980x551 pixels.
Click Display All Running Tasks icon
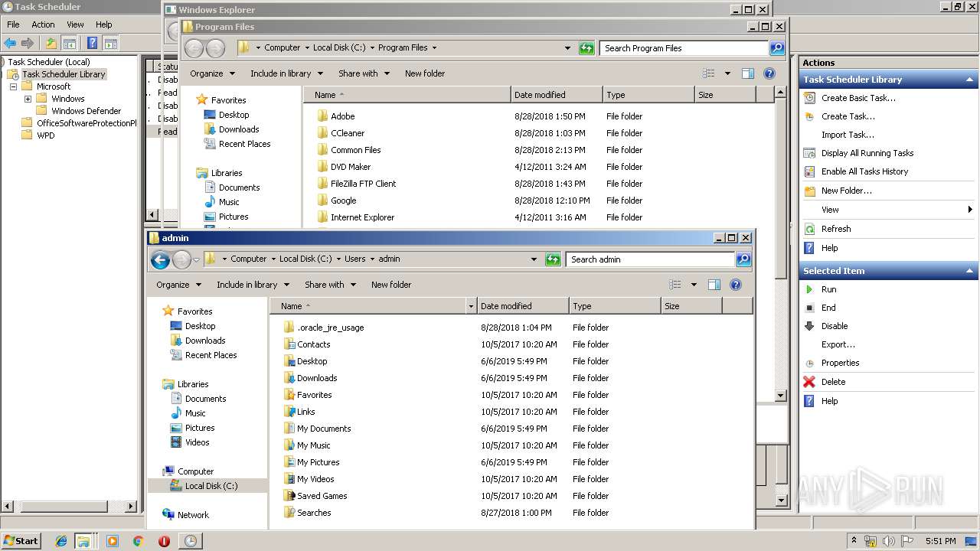pos(809,153)
